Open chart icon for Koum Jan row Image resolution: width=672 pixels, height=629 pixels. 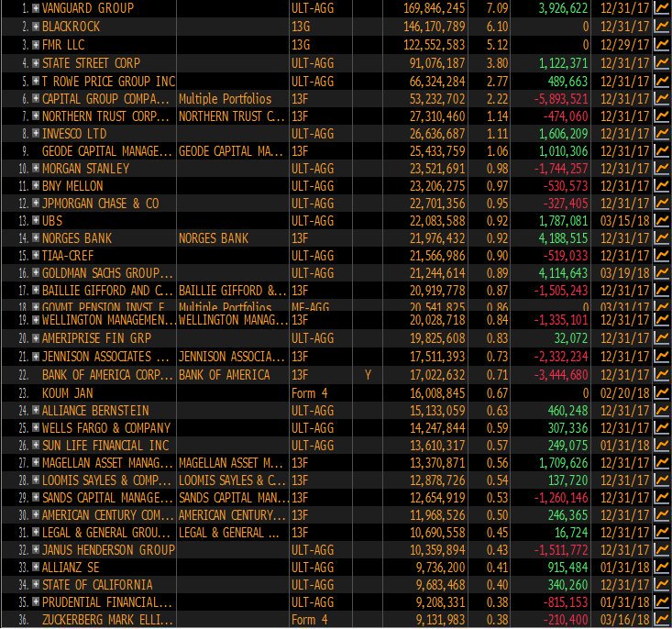662,393
